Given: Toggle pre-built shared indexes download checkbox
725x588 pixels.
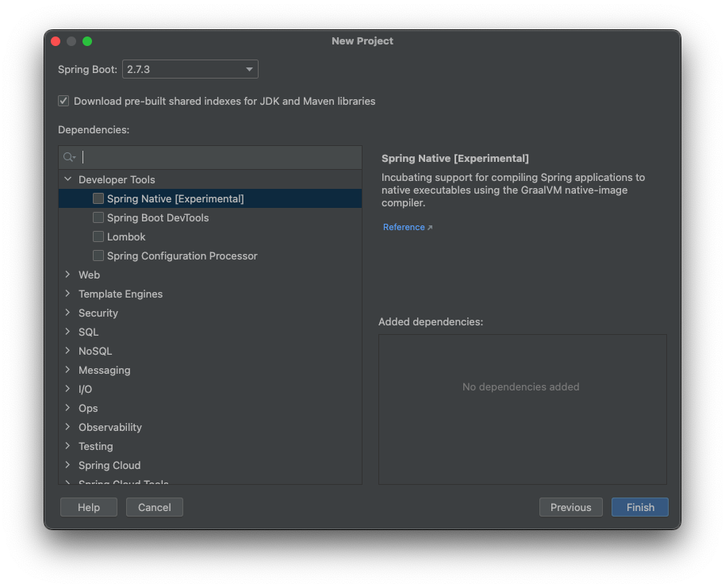Looking at the screenshot, I should click(63, 101).
